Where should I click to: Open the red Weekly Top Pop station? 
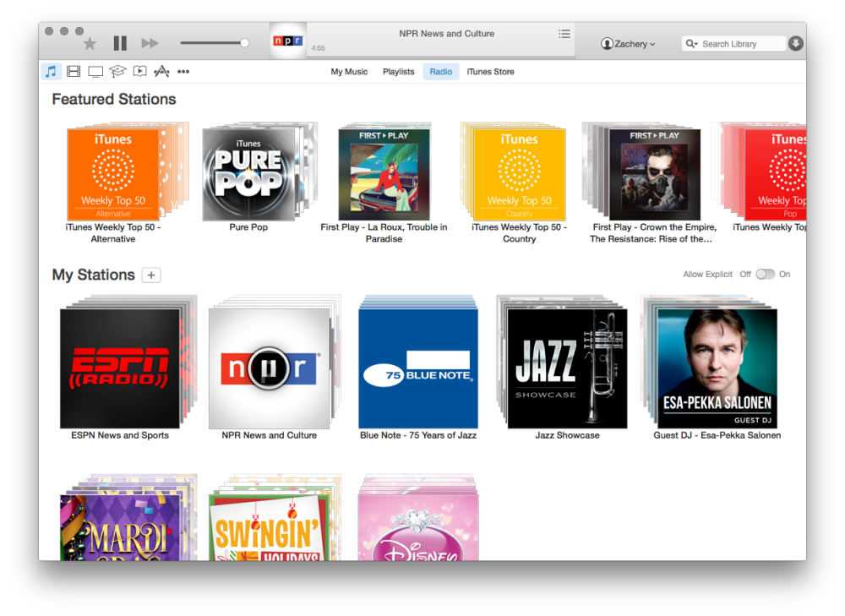click(776, 175)
